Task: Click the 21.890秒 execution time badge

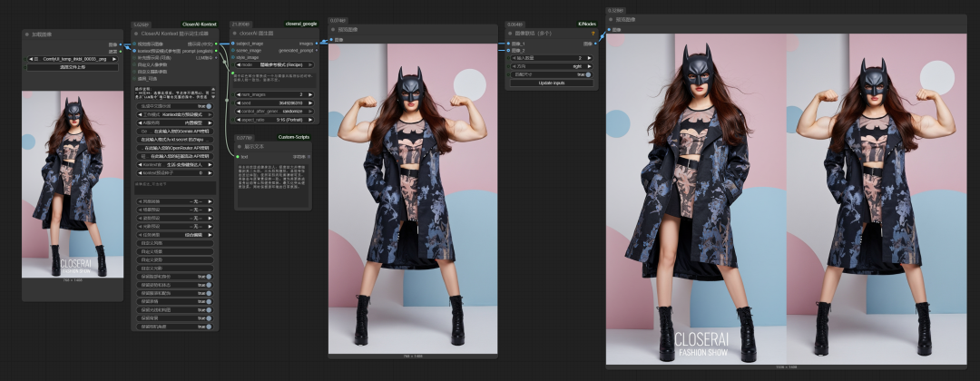Action: click(x=239, y=23)
